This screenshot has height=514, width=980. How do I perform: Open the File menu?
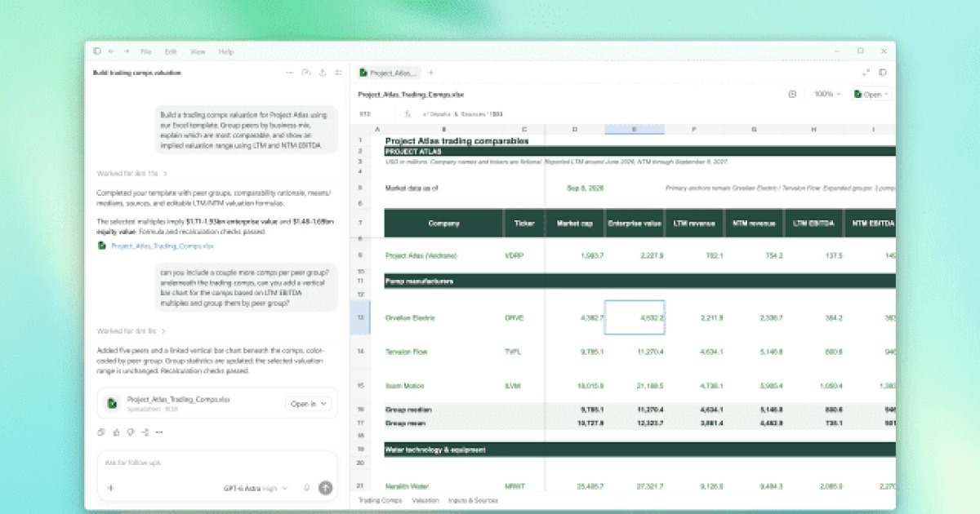coord(146,51)
